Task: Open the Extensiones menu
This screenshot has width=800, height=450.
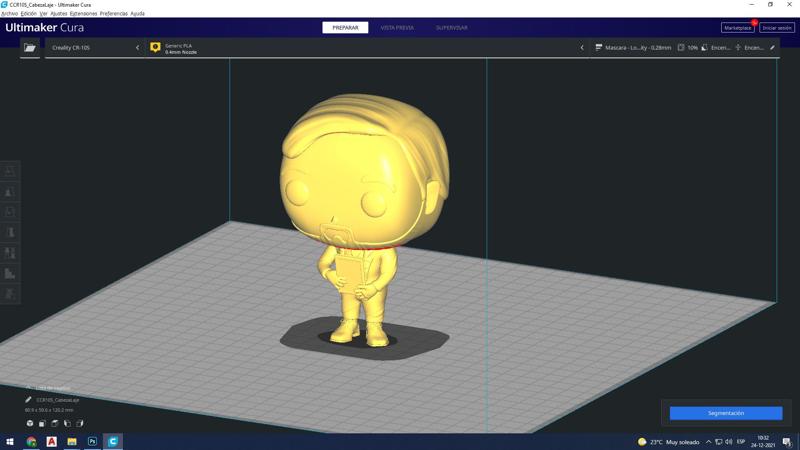Action: pyautogui.click(x=83, y=14)
